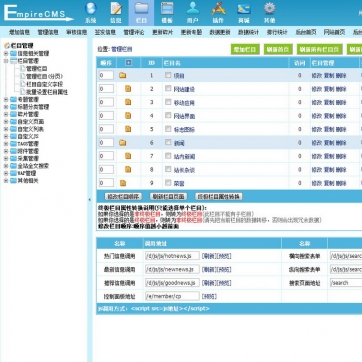This screenshot has height=362, width=362.
Task: Check the checkbox for column ID 5
Action: [168, 129]
